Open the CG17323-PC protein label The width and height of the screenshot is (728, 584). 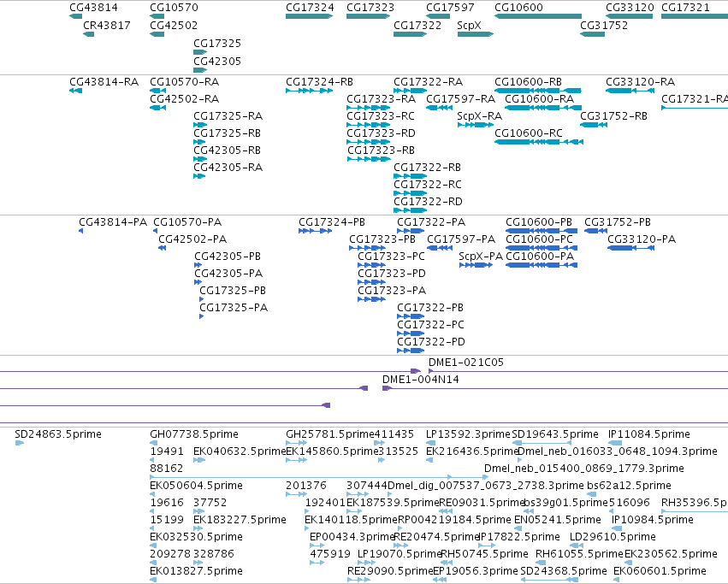tap(392, 257)
